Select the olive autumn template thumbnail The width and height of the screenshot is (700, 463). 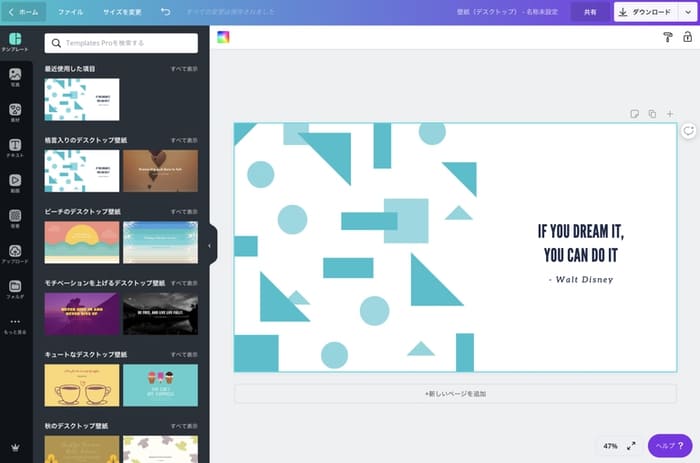(82, 449)
